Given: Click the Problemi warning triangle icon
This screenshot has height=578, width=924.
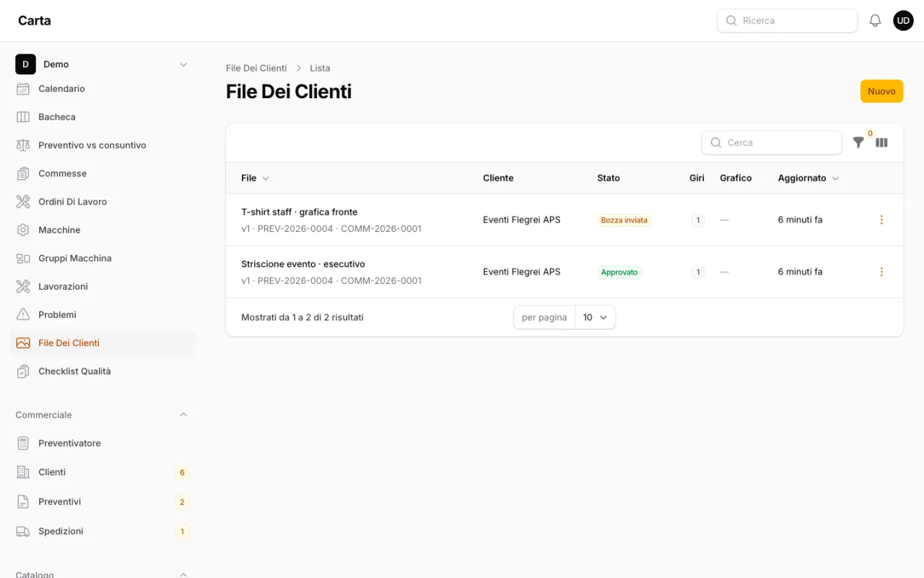Looking at the screenshot, I should pos(23,314).
